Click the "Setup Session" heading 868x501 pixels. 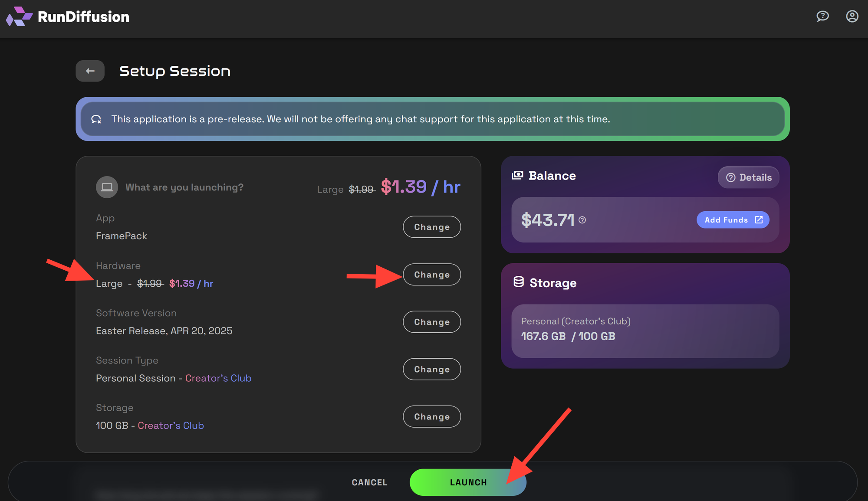coord(175,71)
